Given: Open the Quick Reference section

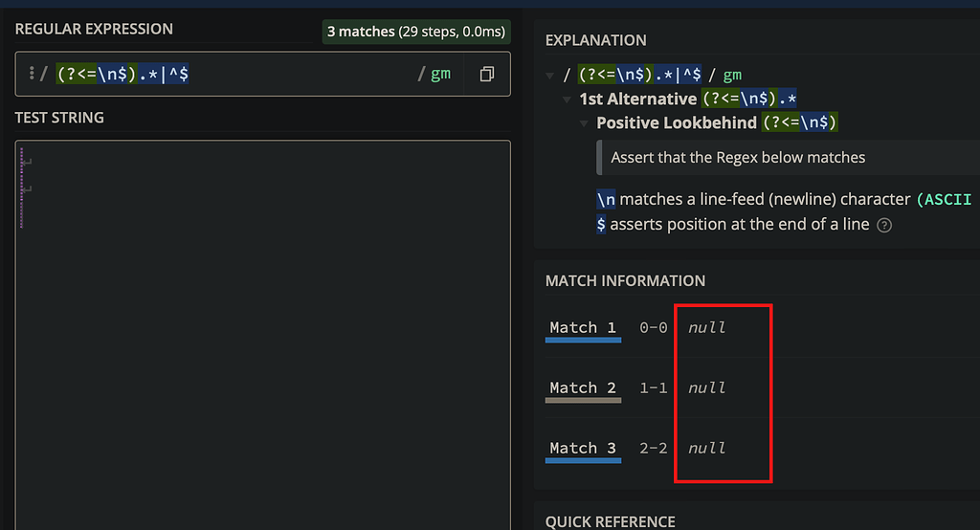Looking at the screenshot, I should click(x=610, y=522).
